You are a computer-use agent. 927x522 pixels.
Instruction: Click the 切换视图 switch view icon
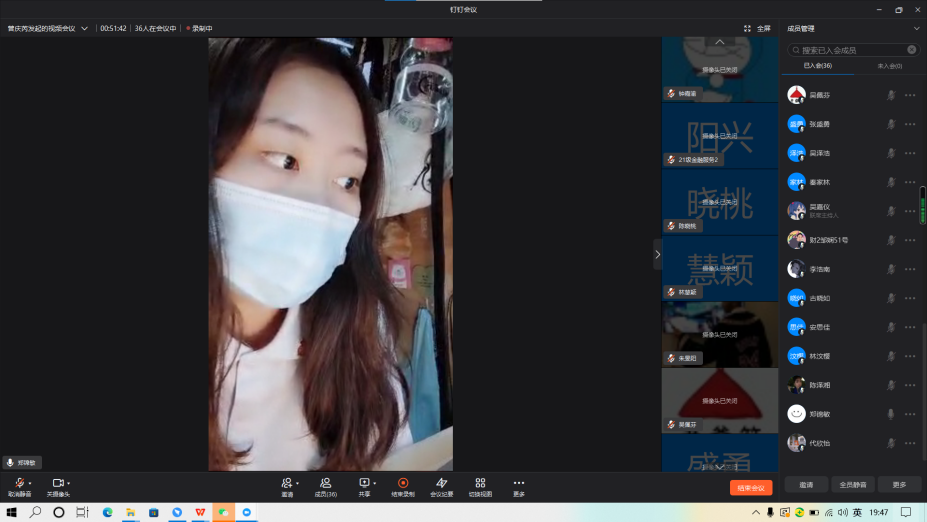(x=480, y=484)
